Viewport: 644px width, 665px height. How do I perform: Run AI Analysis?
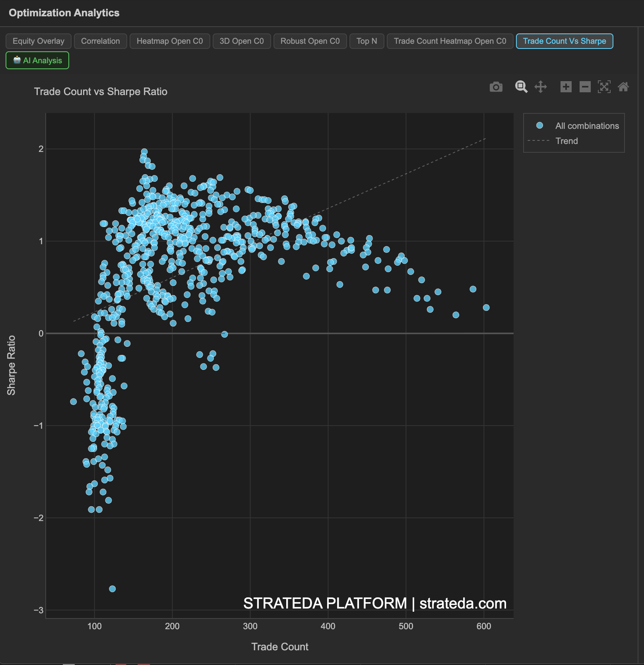(x=37, y=60)
